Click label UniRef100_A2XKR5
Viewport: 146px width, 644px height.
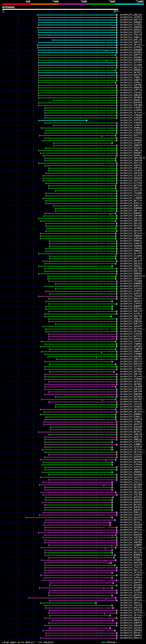tap(131, 65)
